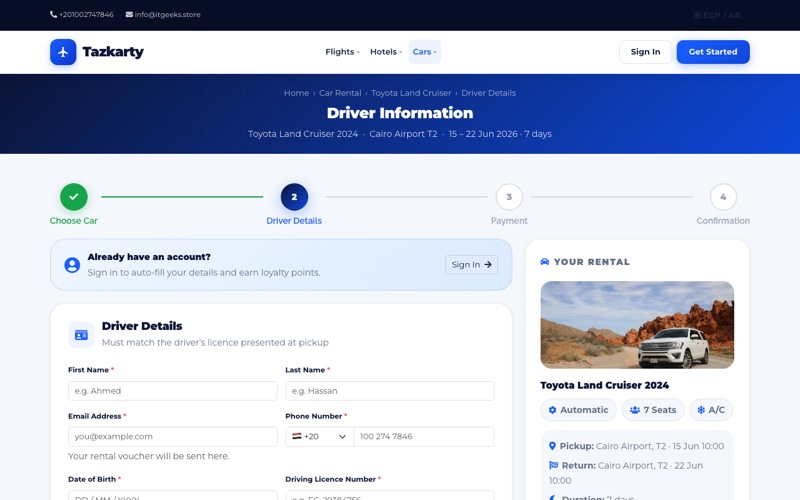Click the 7 Seats feature chip

pos(653,410)
